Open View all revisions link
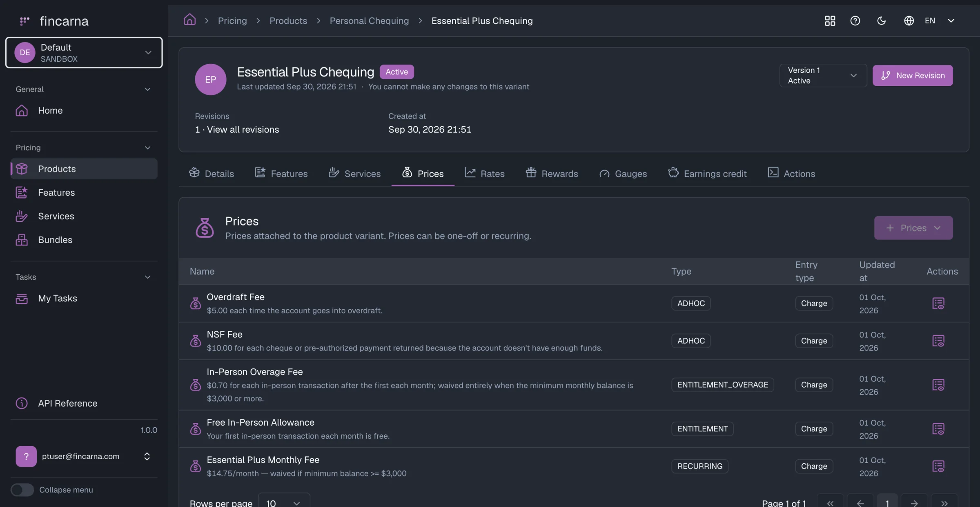Viewport: 980px width, 507px height. click(243, 130)
